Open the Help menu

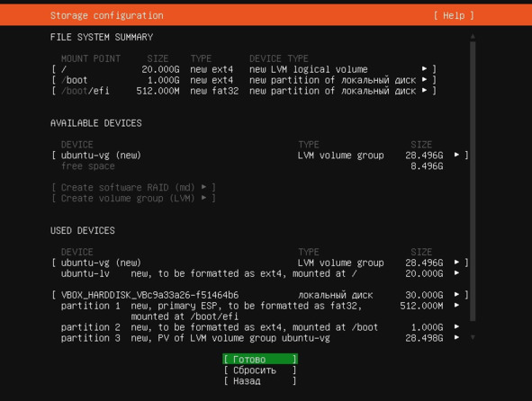click(454, 15)
